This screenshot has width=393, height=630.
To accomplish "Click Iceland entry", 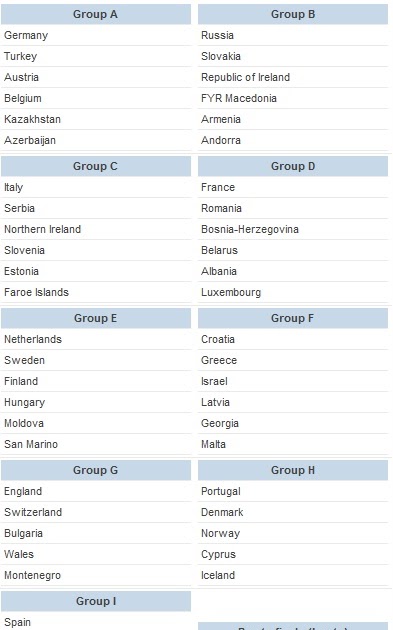I will coord(218,575).
